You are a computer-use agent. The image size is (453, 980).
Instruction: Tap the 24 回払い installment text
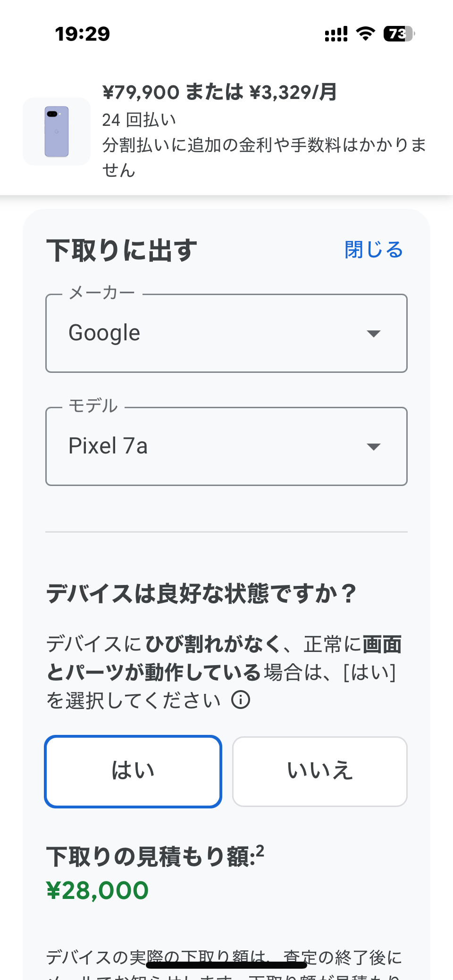point(139,120)
